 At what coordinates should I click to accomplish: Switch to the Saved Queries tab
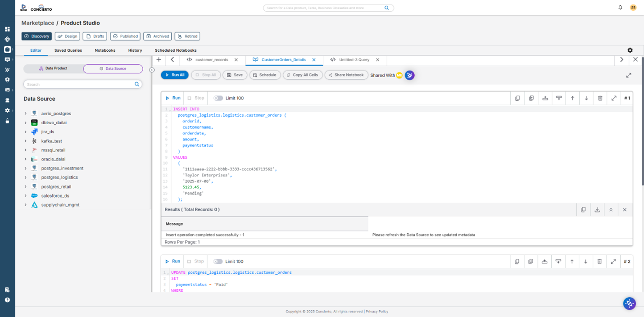[x=68, y=50]
